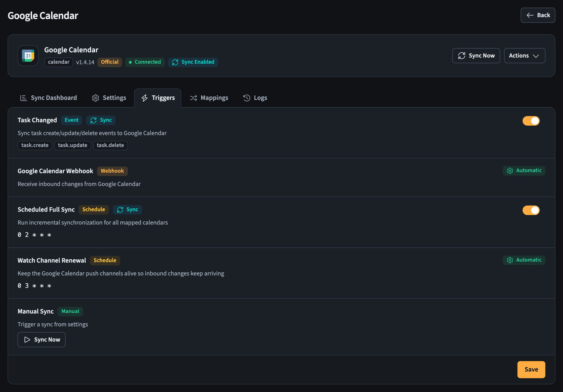Click Automatic badge for Google Calendar Webhook
This screenshot has width=563, height=392.
point(524,171)
